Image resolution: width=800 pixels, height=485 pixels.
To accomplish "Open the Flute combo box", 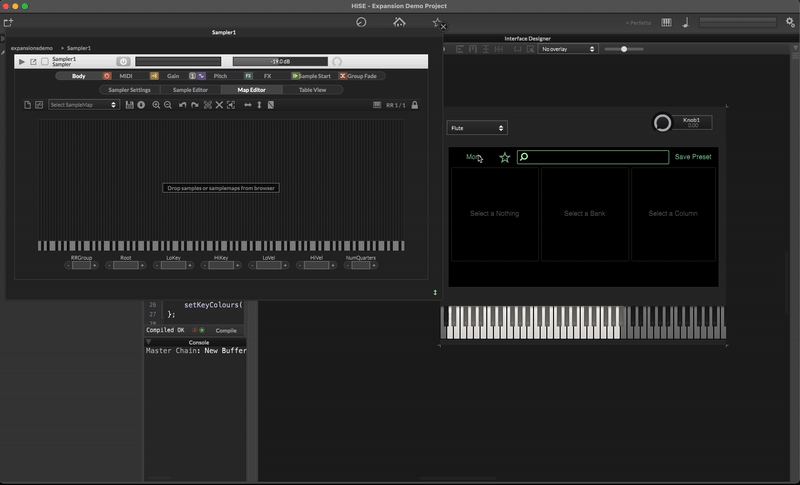I will (x=477, y=128).
